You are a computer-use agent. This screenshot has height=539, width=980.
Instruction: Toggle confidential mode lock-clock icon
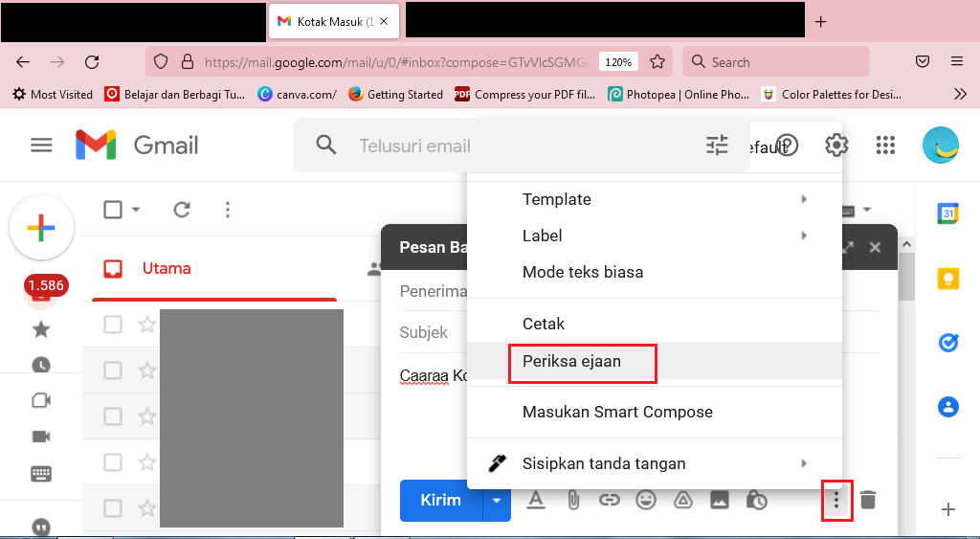click(756, 501)
